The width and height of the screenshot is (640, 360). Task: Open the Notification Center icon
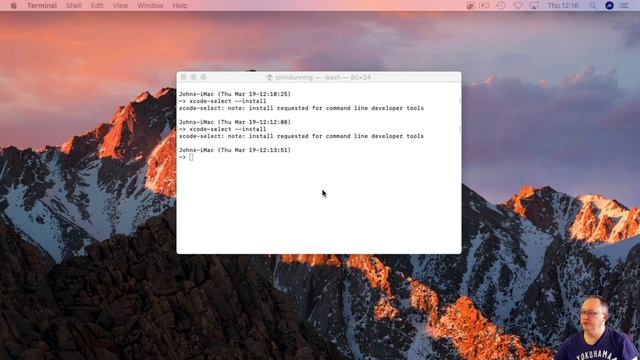624,6
